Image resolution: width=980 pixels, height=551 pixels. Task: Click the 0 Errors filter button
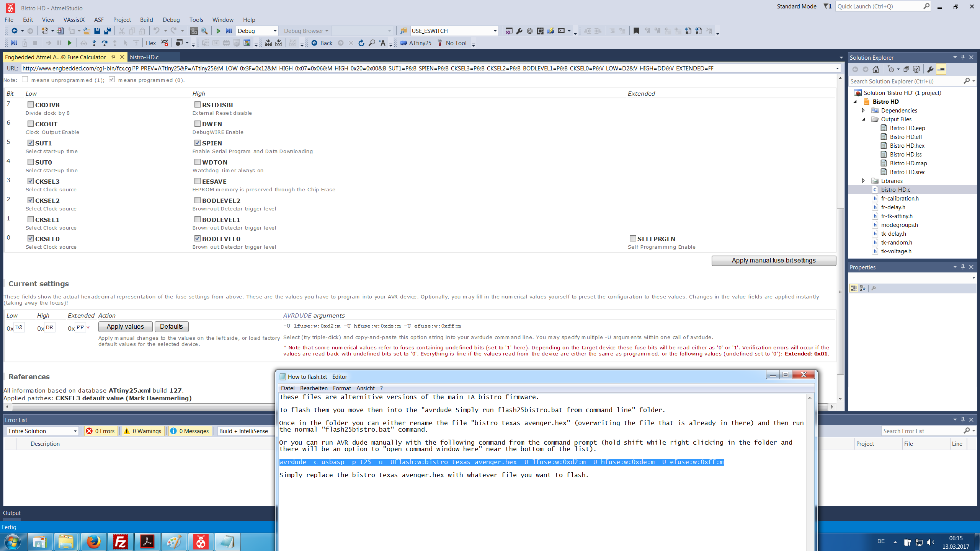[101, 431]
